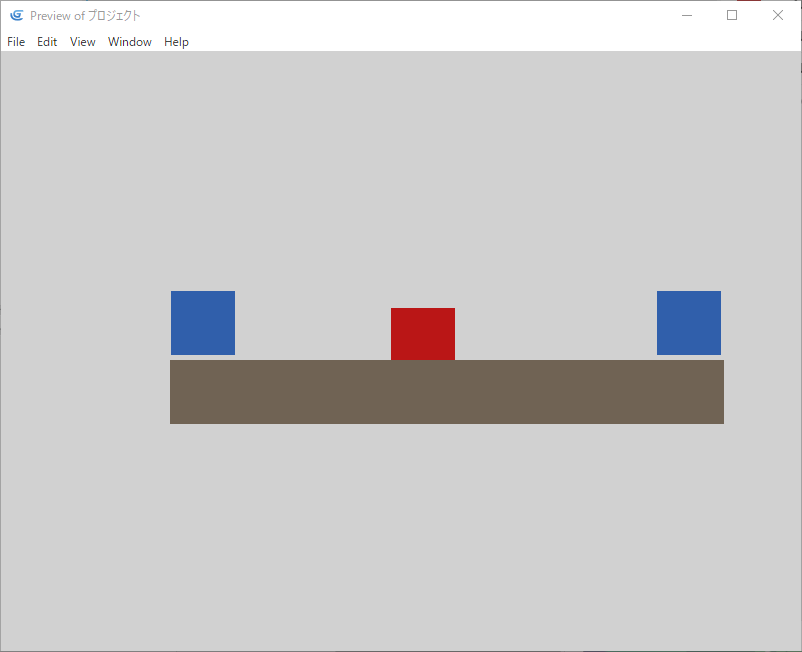Click the red square player object
802x652 pixels.
click(423, 333)
